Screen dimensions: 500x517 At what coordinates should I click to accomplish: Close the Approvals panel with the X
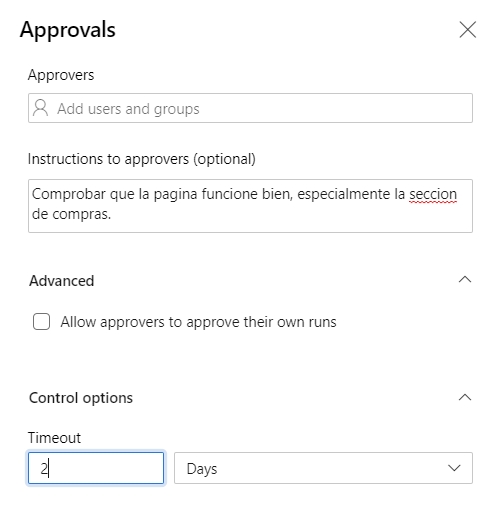point(468,30)
